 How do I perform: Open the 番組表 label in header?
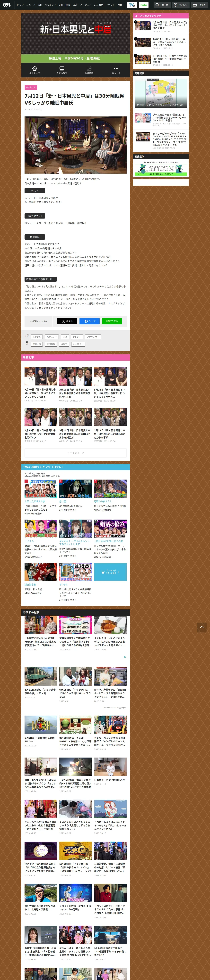pos(202,5)
